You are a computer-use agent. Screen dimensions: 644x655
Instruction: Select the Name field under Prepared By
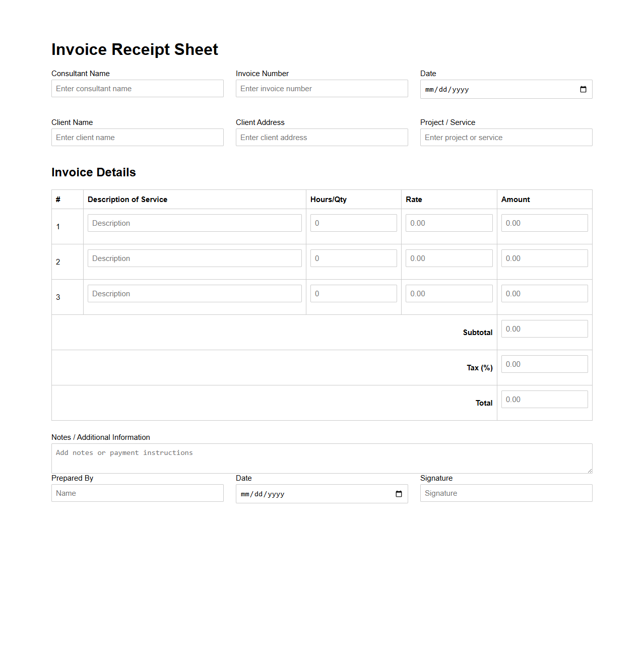click(137, 493)
